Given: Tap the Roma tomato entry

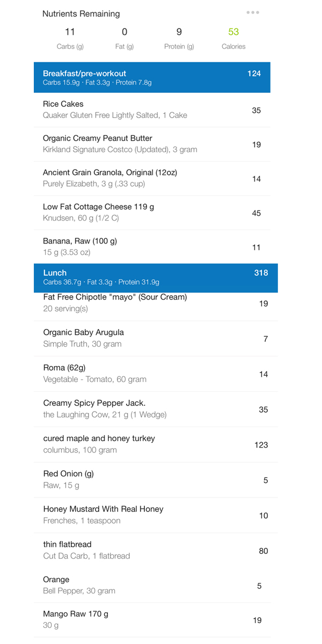Looking at the screenshot, I should (156, 374).
